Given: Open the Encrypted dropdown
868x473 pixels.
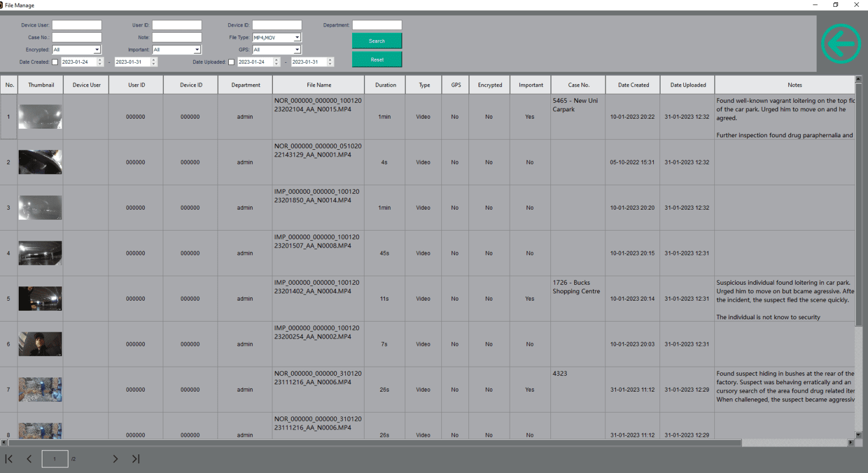Looking at the screenshot, I should tap(97, 50).
